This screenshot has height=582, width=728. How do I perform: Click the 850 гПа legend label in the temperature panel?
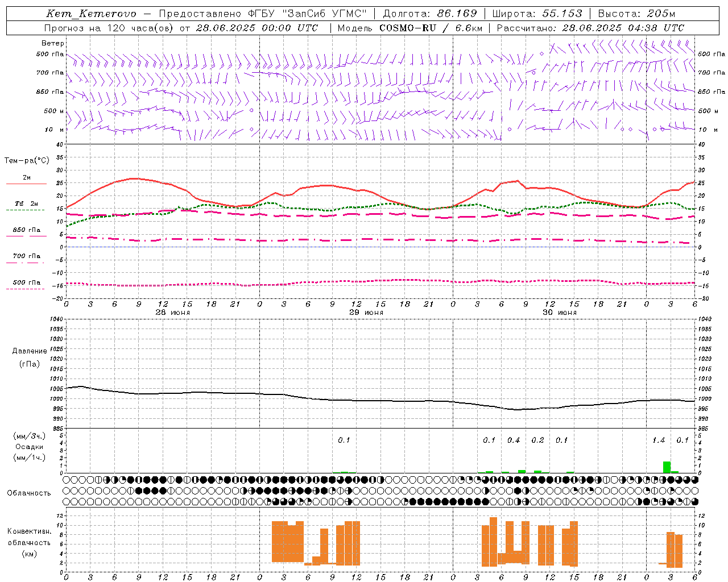27,230
